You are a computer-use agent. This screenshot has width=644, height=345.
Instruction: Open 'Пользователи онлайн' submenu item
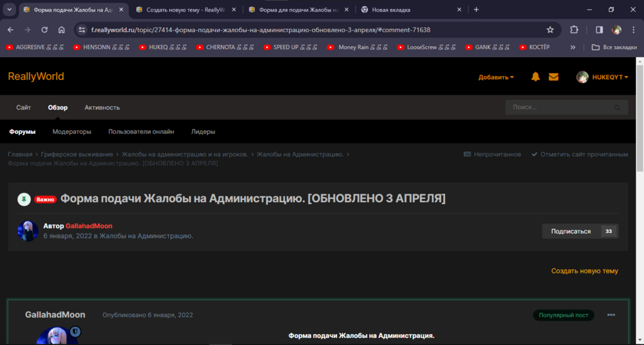(x=141, y=132)
